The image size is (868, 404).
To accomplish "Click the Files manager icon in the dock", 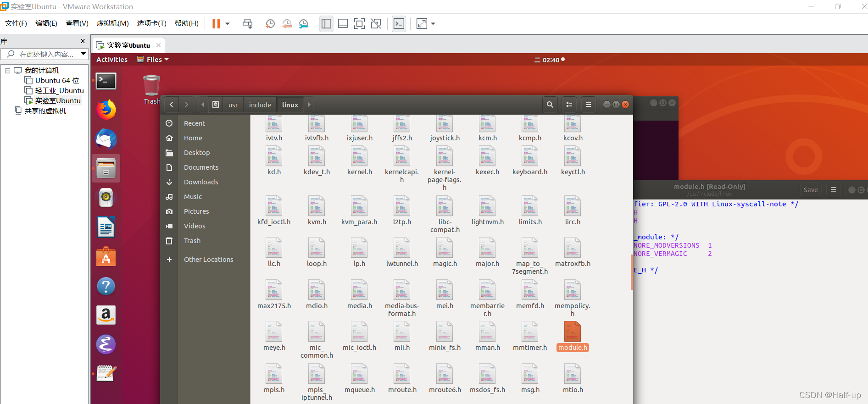I will point(106,168).
